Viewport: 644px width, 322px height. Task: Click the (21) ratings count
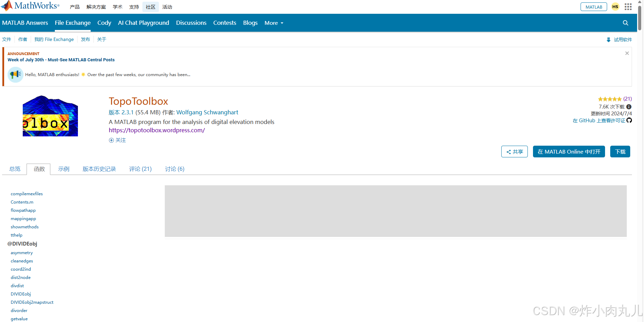tap(627, 99)
